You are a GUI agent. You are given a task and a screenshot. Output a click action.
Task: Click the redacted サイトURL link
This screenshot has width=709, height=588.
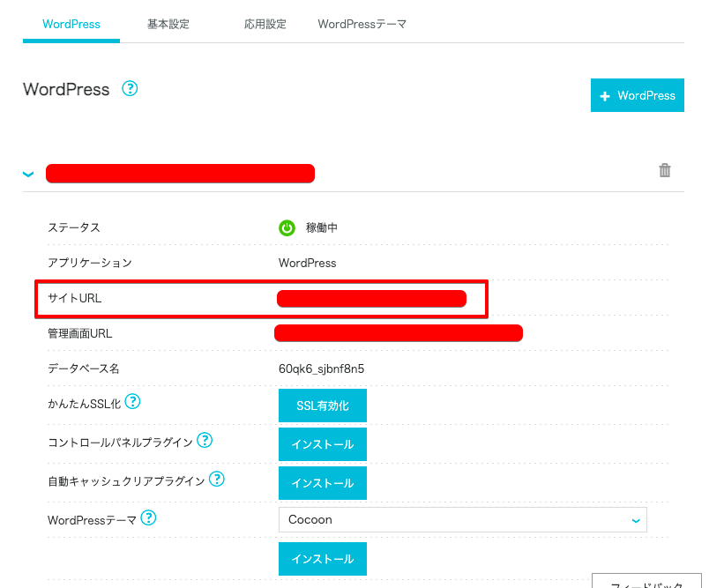[x=371, y=299]
